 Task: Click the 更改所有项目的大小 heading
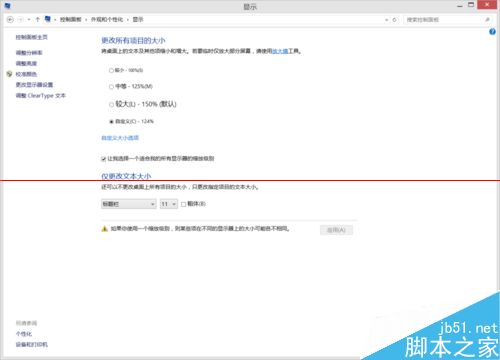pos(133,41)
